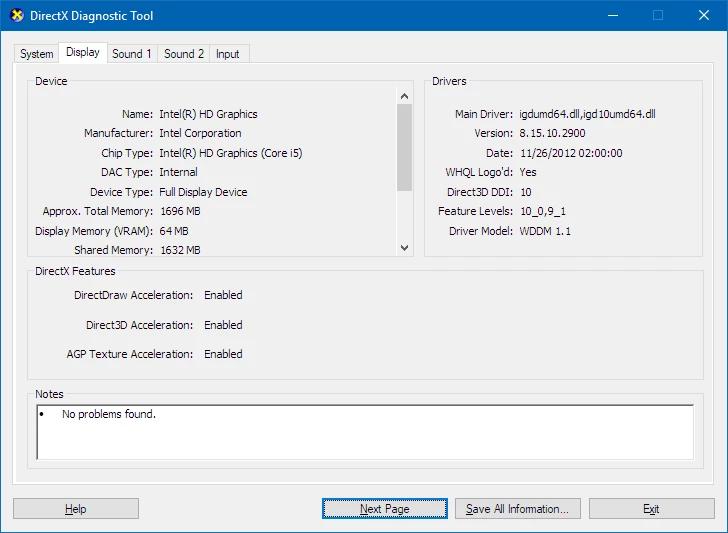This screenshot has width=728, height=533.
Task: Click Device list scroll up arrow
Action: coord(404,96)
